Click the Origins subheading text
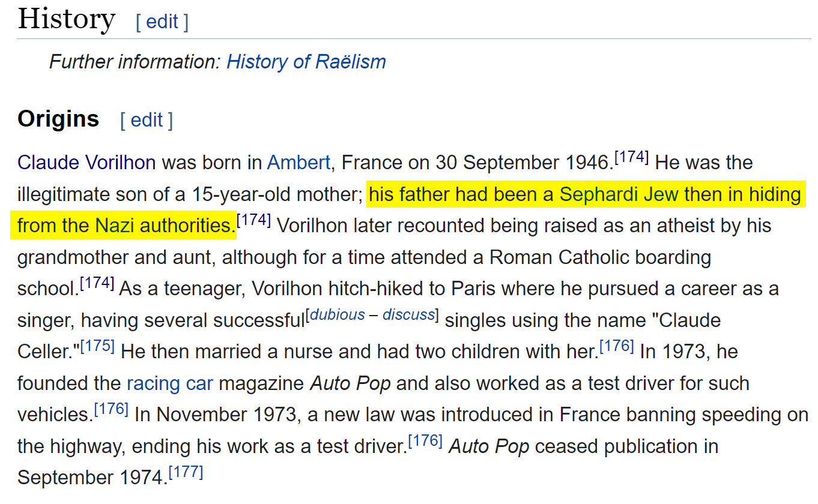The height and width of the screenshot is (504, 818). coord(58,119)
